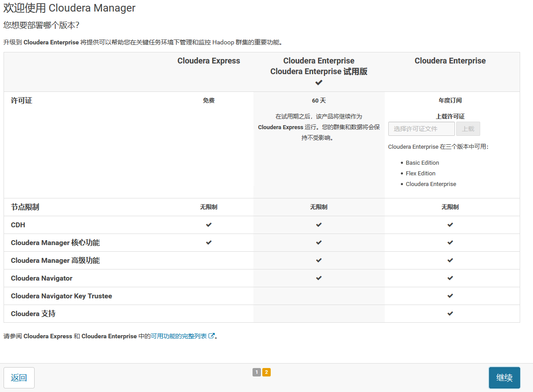This screenshot has width=533, height=392.
Task: Click the 返回 back button
Action: [x=19, y=378]
